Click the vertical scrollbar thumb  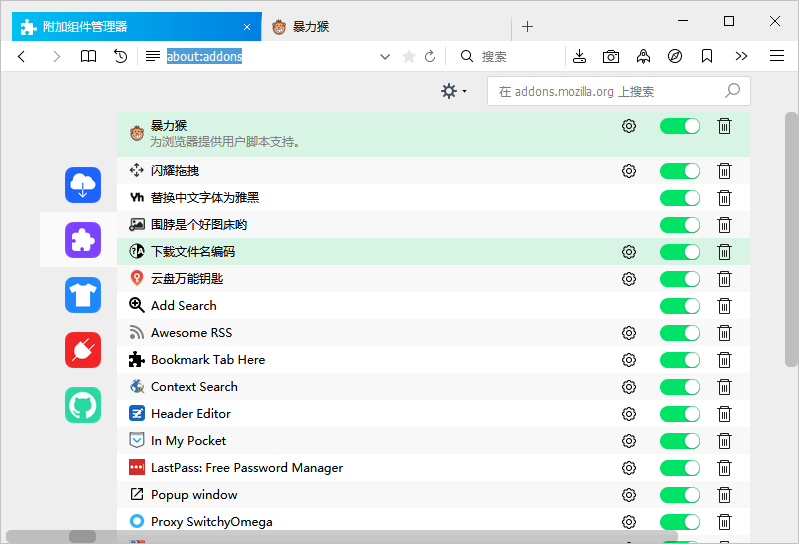(x=791, y=239)
